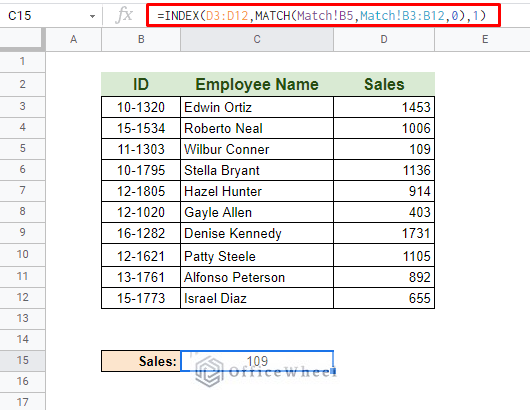This screenshot has width=530, height=410.
Task: Click the formula bar INDEX formula
Action: coord(322,16)
